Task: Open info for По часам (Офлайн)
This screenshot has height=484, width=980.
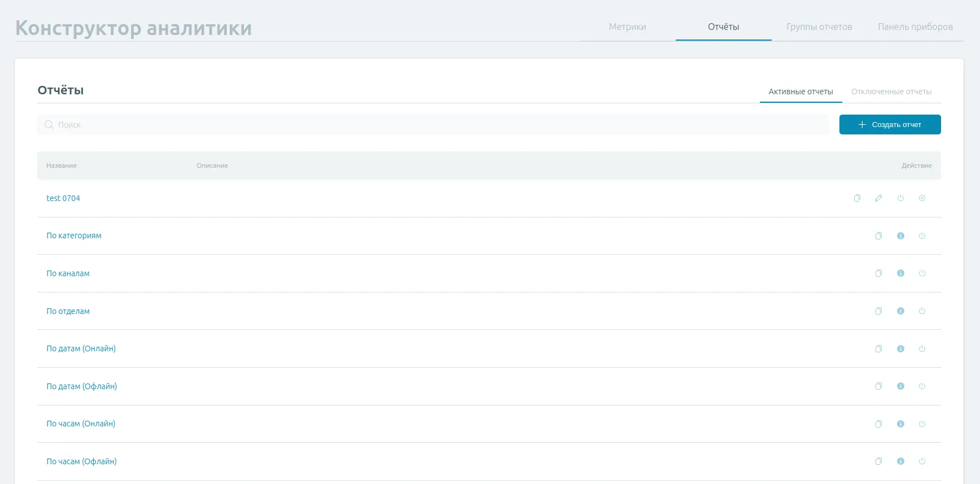Action: click(x=900, y=461)
